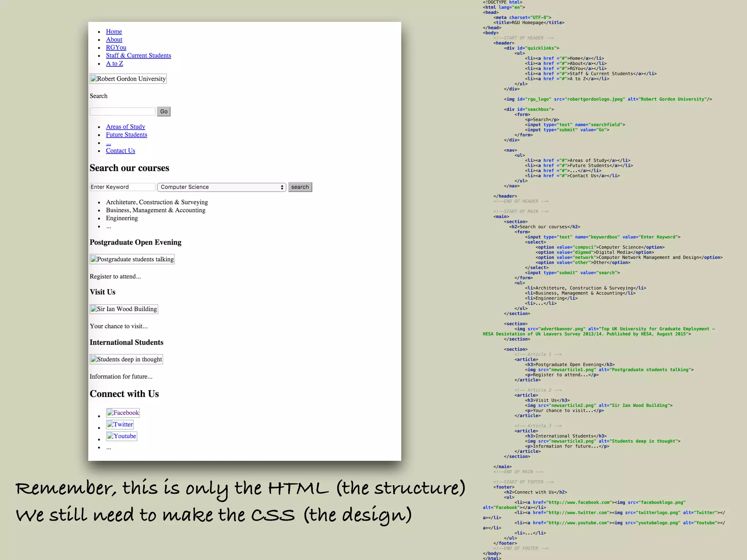Image resolution: width=747 pixels, height=560 pixels.
Task: Click inside the Enter Keyword field
Action: coord(122,187)
